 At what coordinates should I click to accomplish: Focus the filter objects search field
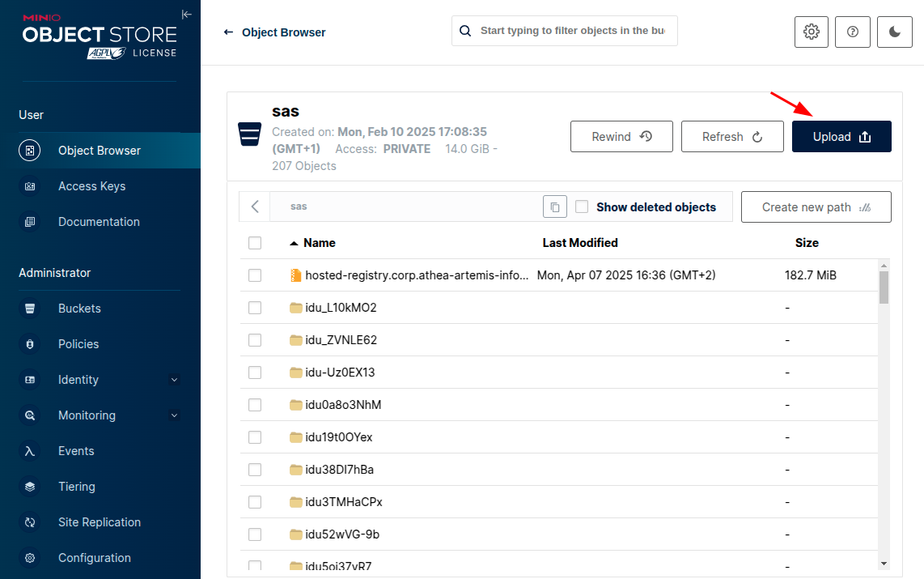[x=571, y=31]
